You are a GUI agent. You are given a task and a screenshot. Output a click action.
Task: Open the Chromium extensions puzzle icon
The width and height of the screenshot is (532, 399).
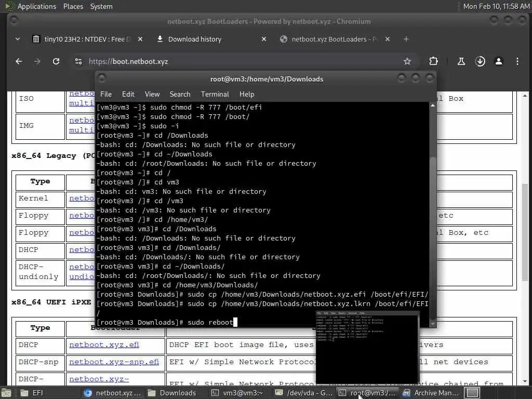(433, 61)
